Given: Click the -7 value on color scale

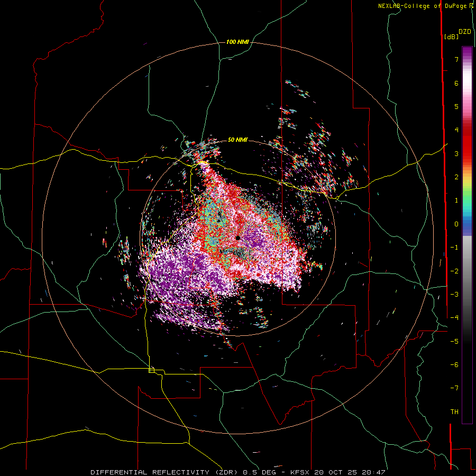Looking at the screenshot, I should (x=454, y=388).
